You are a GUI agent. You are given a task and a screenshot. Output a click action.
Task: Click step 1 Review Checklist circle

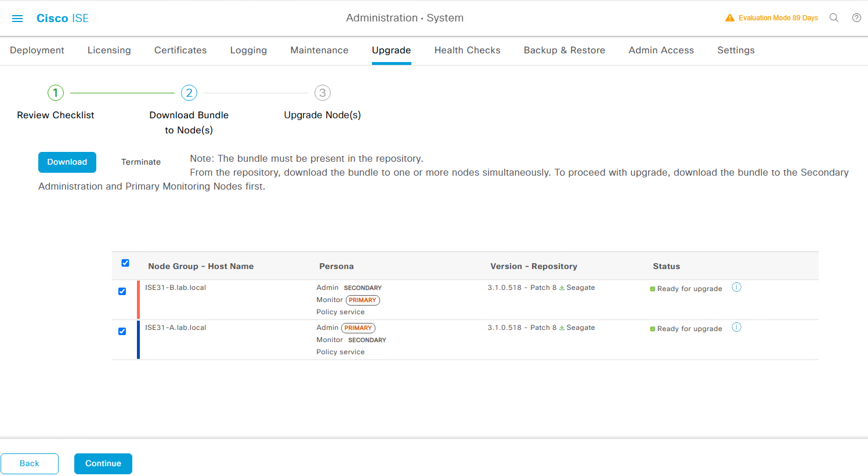coord(56,93)
